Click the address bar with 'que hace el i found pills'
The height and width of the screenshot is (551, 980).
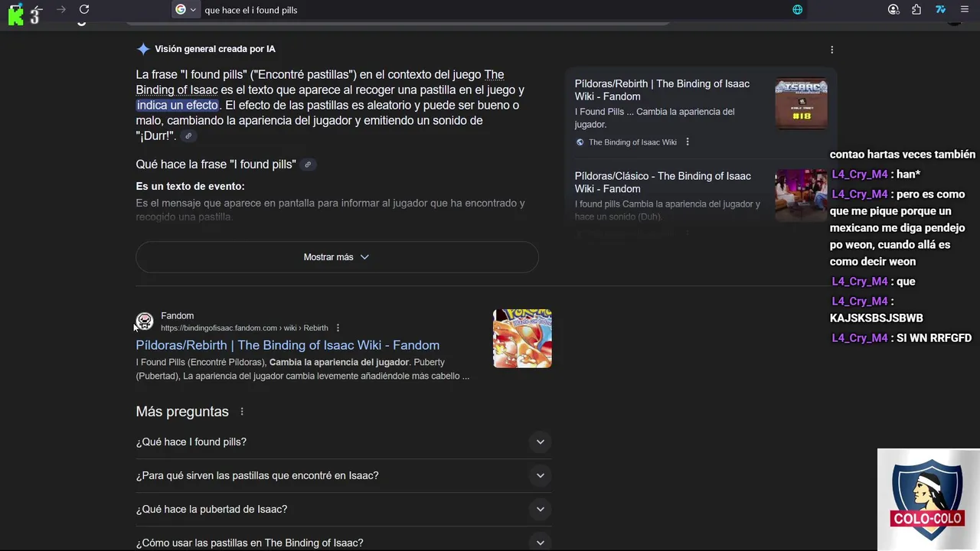coord(490,10)
